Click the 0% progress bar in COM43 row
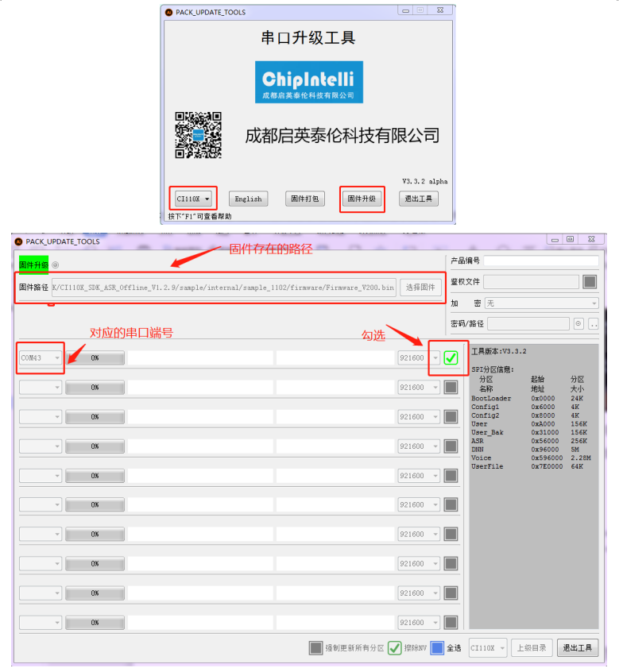 (x=95, y=358)
